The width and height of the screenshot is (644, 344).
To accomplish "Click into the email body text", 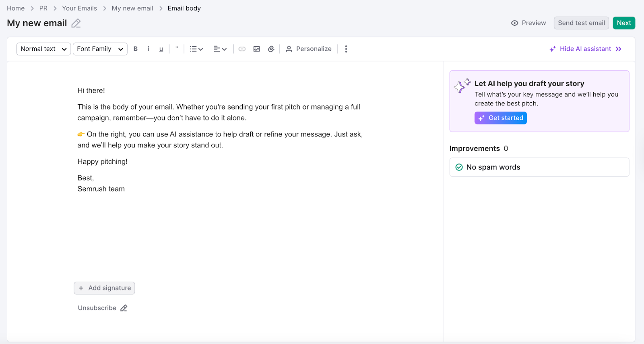I will (x=219, y=113).
